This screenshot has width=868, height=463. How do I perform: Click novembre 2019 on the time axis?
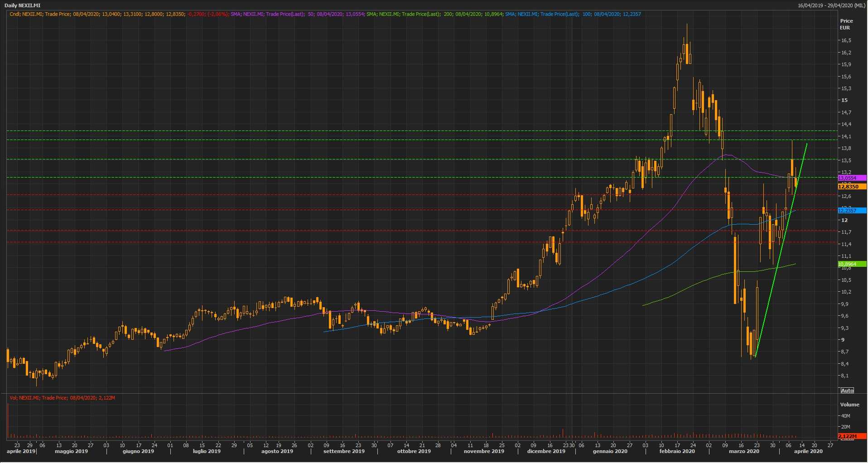tap(483, 451)
